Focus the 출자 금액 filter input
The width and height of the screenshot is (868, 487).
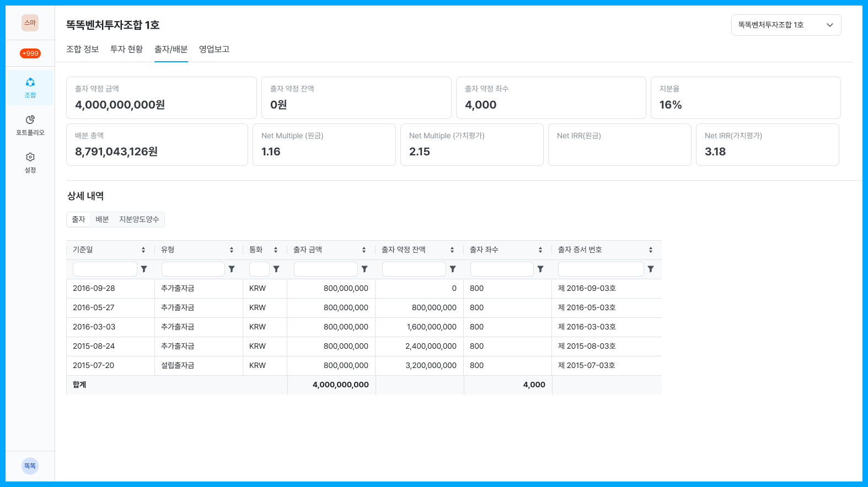click(x=325, y=269)
